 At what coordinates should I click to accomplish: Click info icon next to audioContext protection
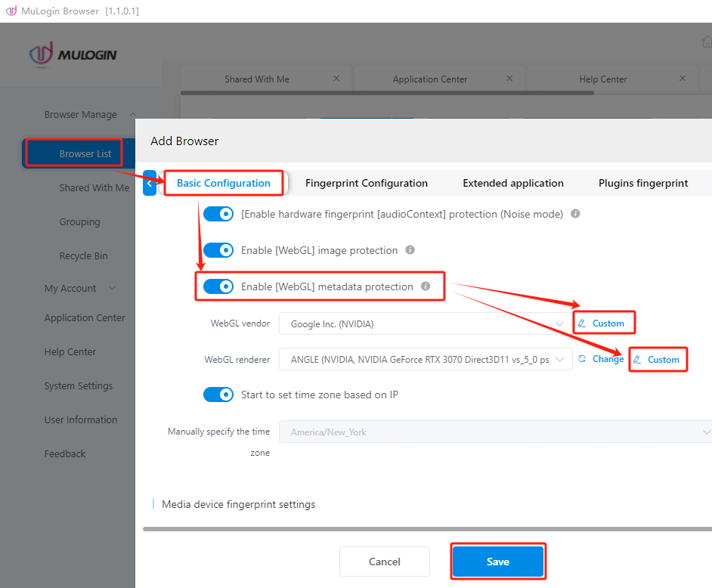point(575,213)
